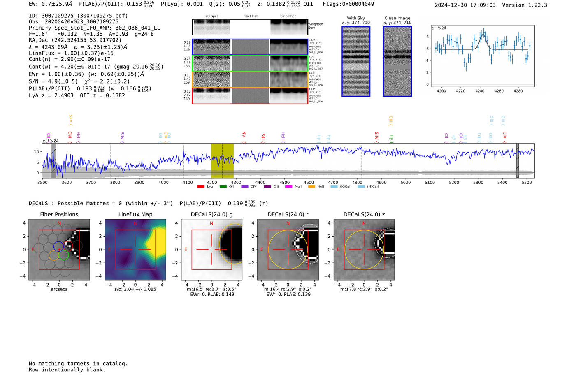The image size is (576, 392).
Task: Click the Flags:0x00004049 header text
Action: pyautogui.click(x=348, y=4)
